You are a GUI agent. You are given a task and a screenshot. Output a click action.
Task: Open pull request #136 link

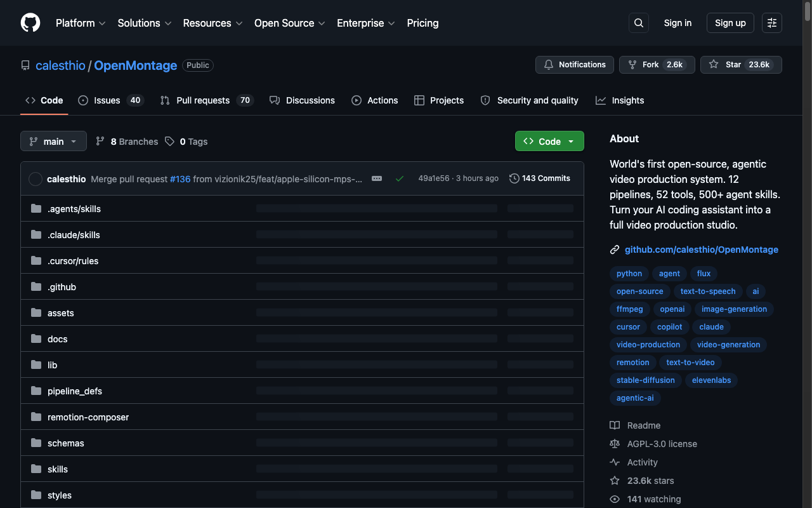tap(180, 179)
